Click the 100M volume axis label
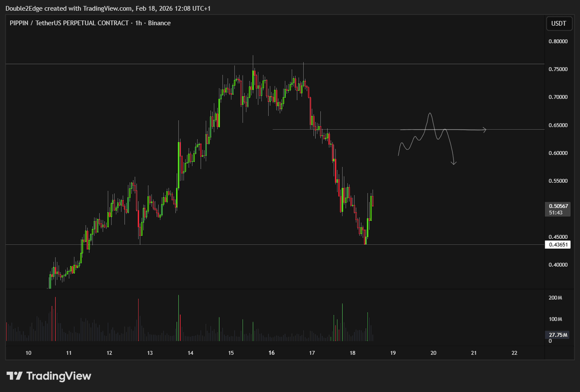Viewport: 580px width, 392px height. click(555, 319)
